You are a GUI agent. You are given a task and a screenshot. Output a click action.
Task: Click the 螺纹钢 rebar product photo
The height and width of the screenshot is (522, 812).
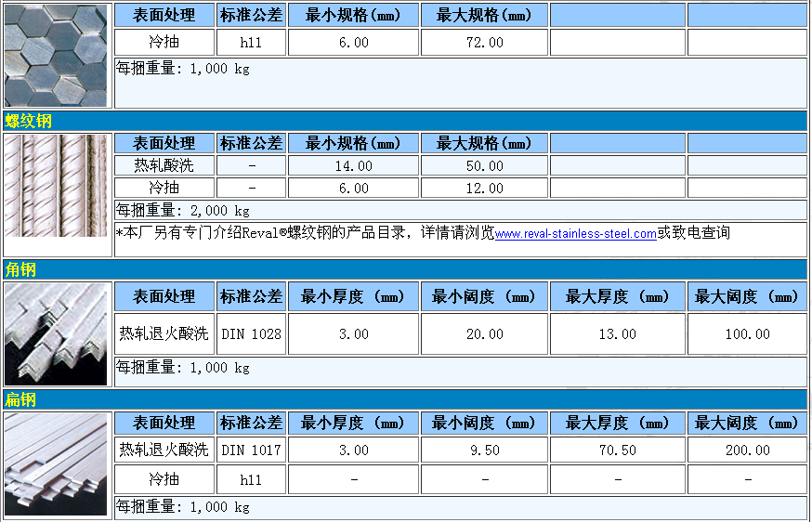[56, 185]
